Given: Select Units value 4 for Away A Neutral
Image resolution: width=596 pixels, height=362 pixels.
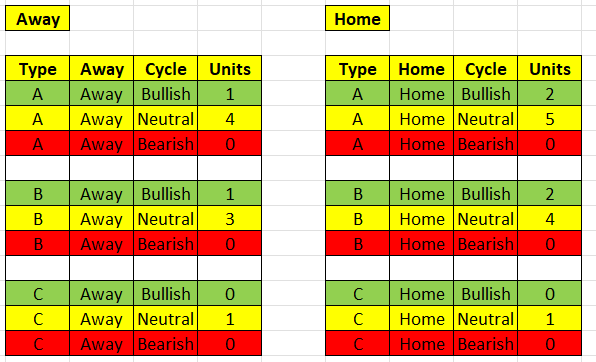Looking at the screenshot, I should pyautogui.click(x=230, y=119).
